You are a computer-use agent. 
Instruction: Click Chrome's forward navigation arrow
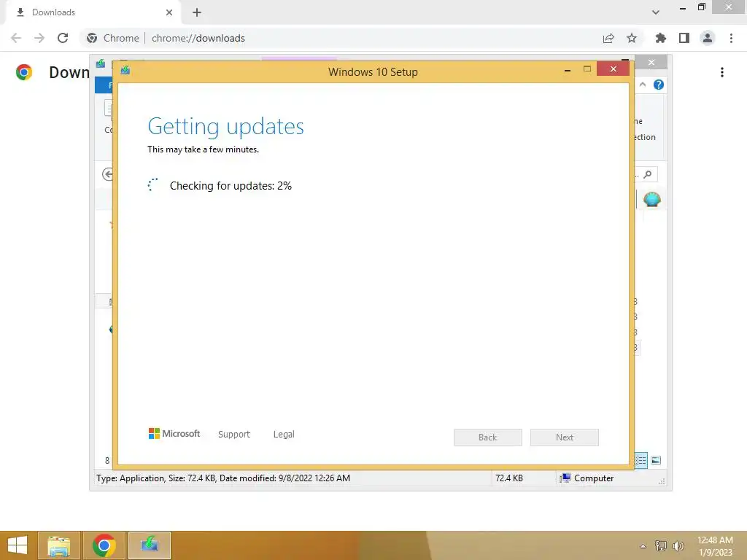tap(39, 38)
